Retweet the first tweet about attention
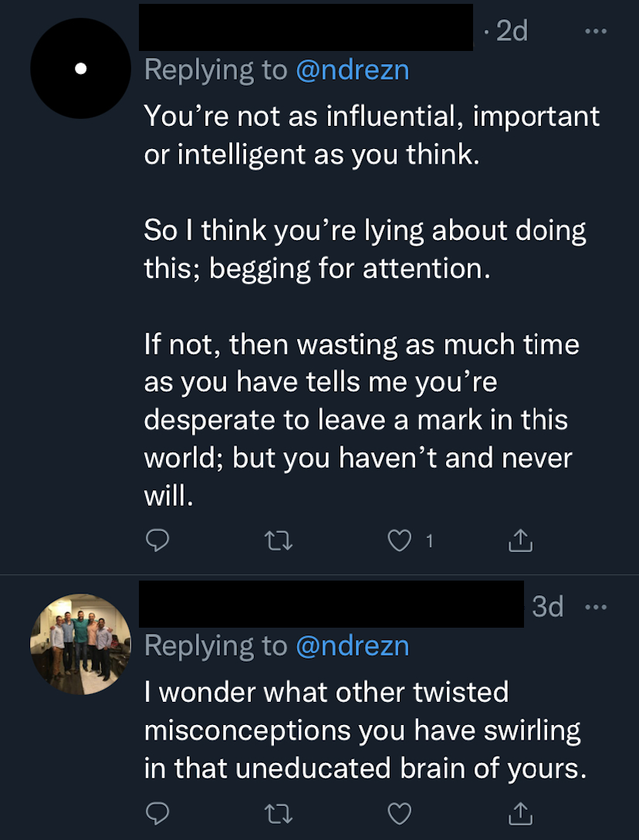This screenshot has height=840, width=639. [x=279, y=541]
